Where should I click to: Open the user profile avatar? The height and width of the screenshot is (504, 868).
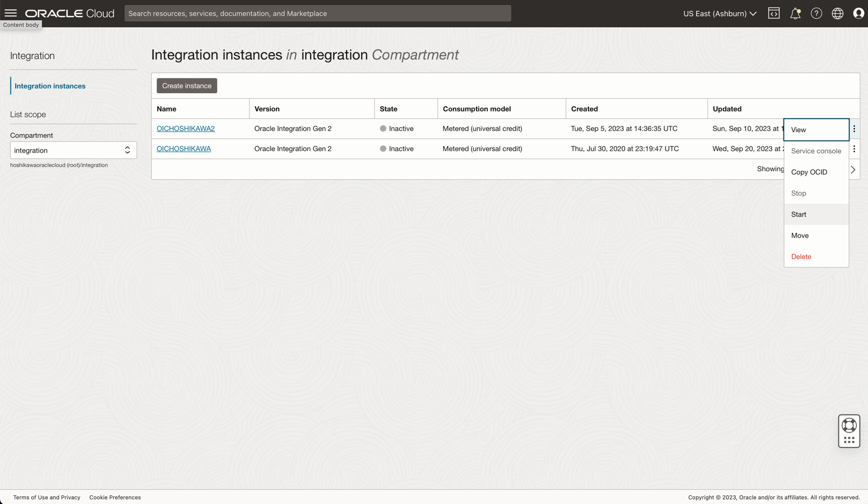858,13
